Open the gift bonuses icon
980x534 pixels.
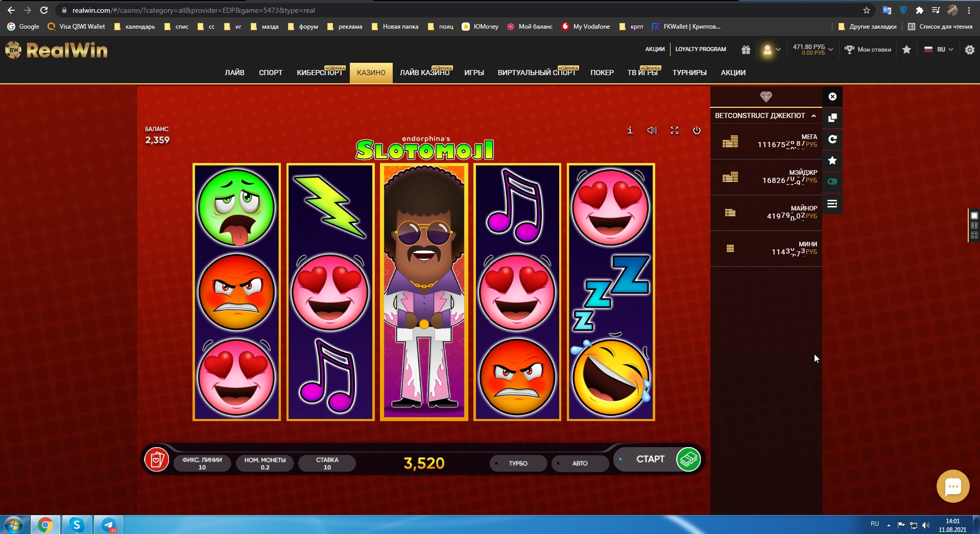point(746,50)
